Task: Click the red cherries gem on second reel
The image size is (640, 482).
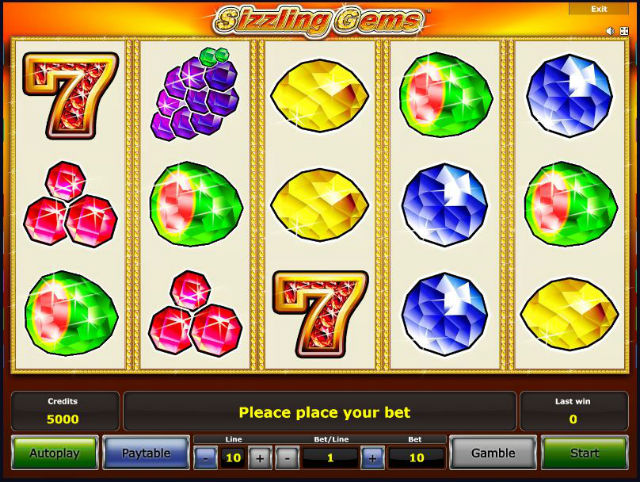Action: (195, 313)
